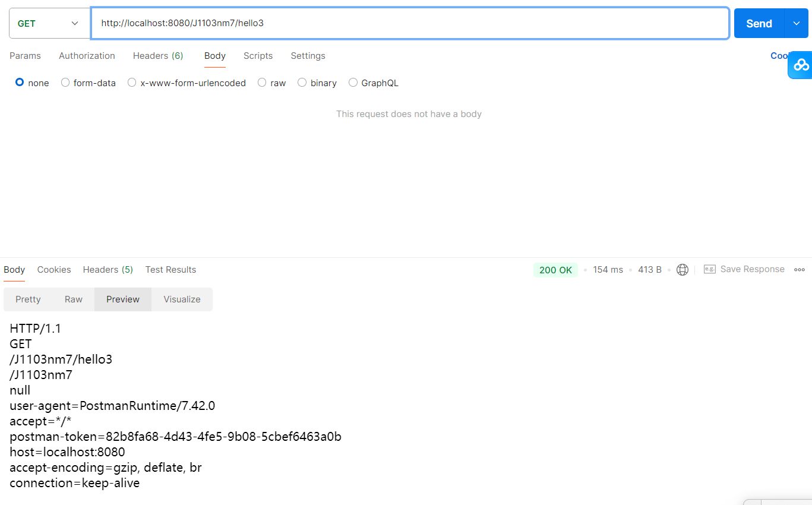
Task: Switch to the Authorization tab
Action: [87, 55]
